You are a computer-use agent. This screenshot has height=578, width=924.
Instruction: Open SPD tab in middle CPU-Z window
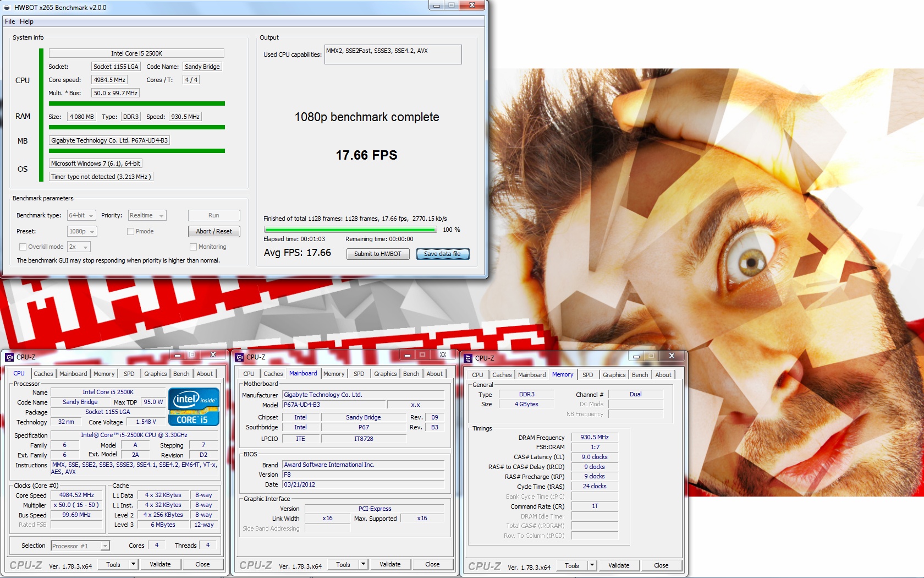359,374
